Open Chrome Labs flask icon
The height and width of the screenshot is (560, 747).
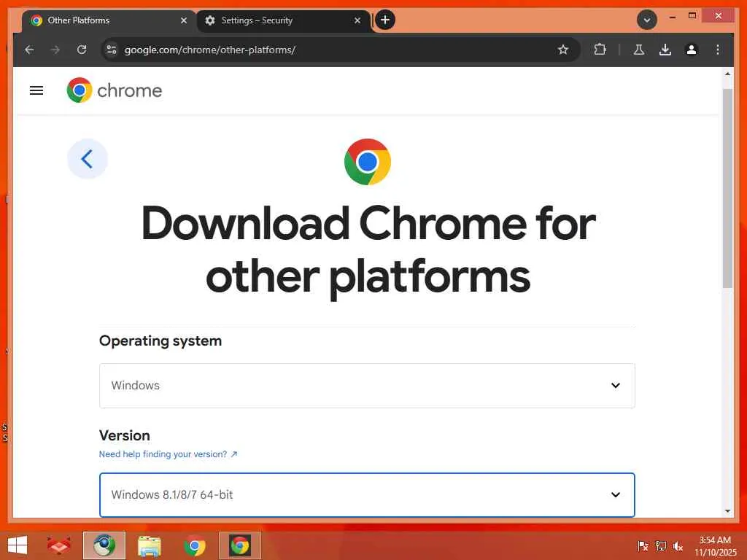coord(639,50)
